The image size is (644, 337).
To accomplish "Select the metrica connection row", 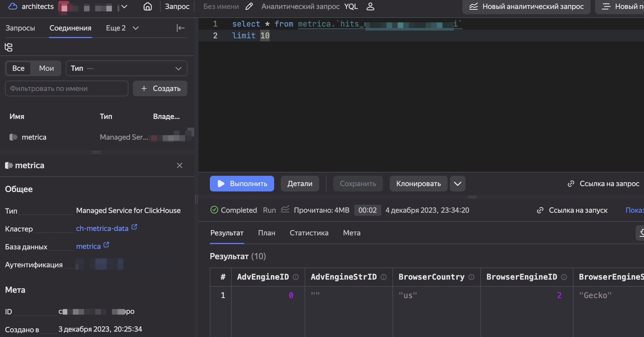I will 34,137.
